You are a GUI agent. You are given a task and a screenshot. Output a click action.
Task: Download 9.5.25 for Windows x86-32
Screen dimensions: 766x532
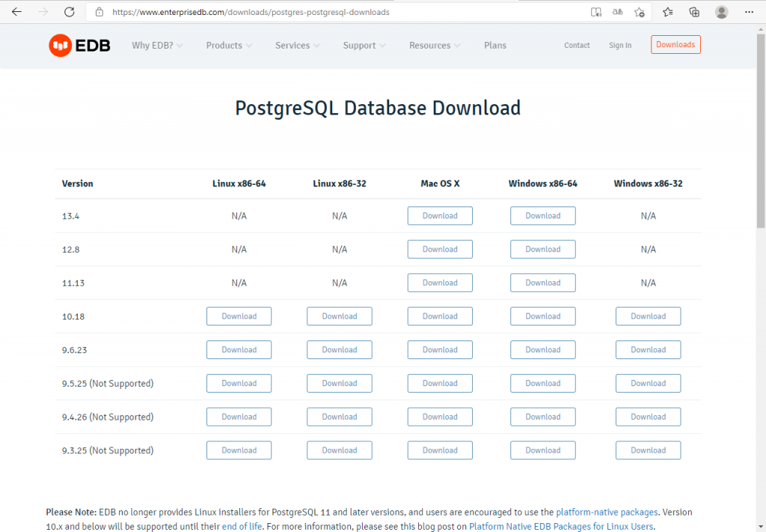649,384
